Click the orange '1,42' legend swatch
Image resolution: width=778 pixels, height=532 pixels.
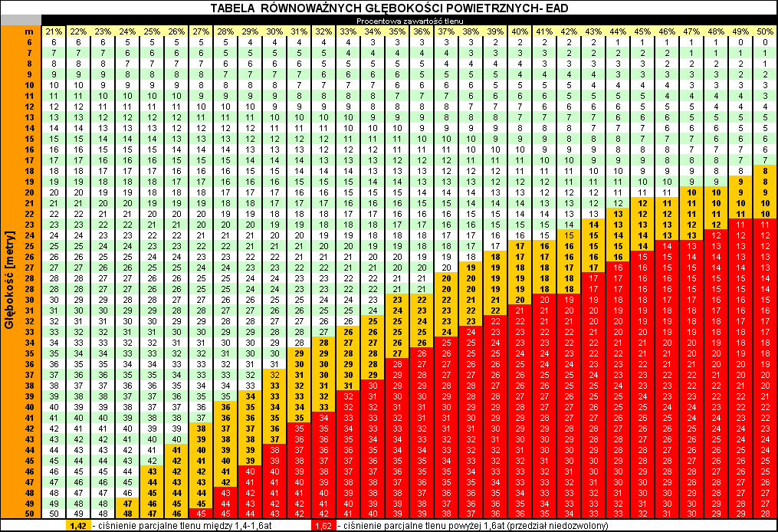click(x=77, y=526)
